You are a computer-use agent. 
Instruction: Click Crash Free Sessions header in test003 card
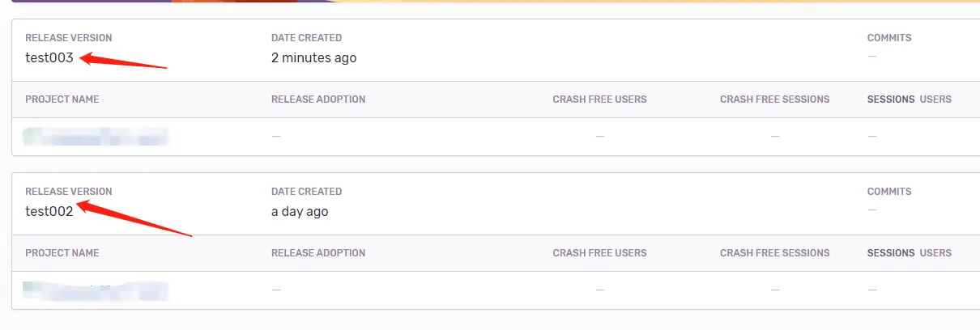tap(774, 99)
